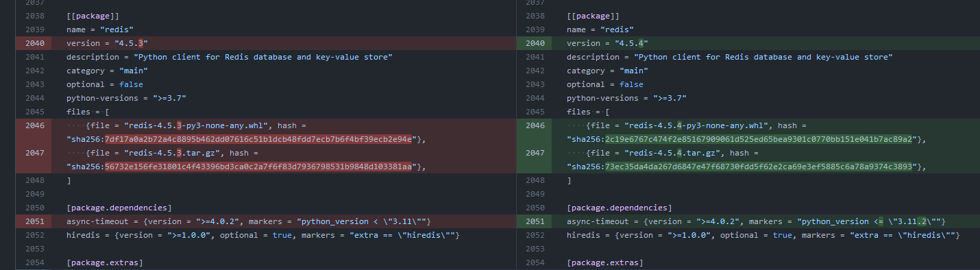Click [package.extras] in the left diff pane
Viewport: 980px width, 270px height.
pyautogui.click(x=105, y=262)
